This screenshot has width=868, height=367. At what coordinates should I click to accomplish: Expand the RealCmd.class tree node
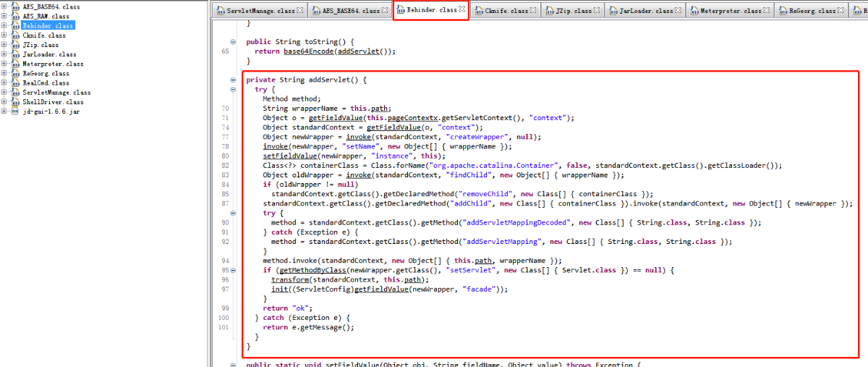(4, 83)
